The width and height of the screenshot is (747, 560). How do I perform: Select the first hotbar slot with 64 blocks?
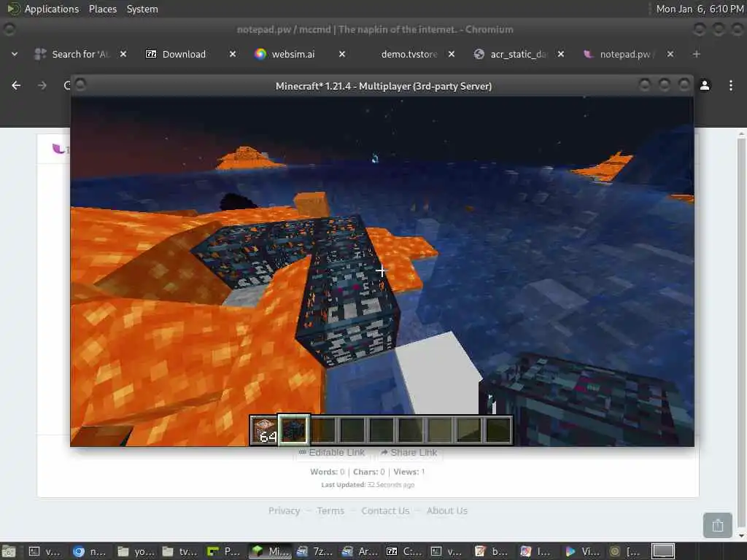pyautogui.click(x=264, y=430)
